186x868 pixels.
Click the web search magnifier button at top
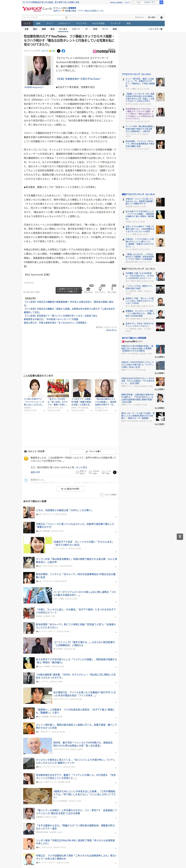pyautogui.click(x=161, y=2)
